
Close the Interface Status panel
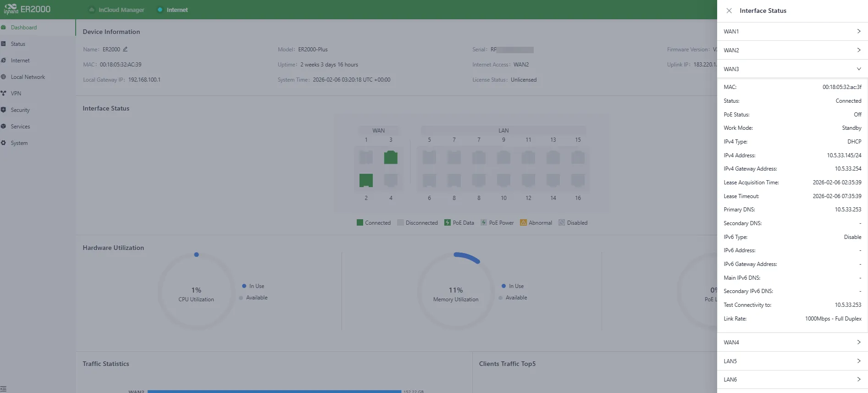click(x=729, y=11)
